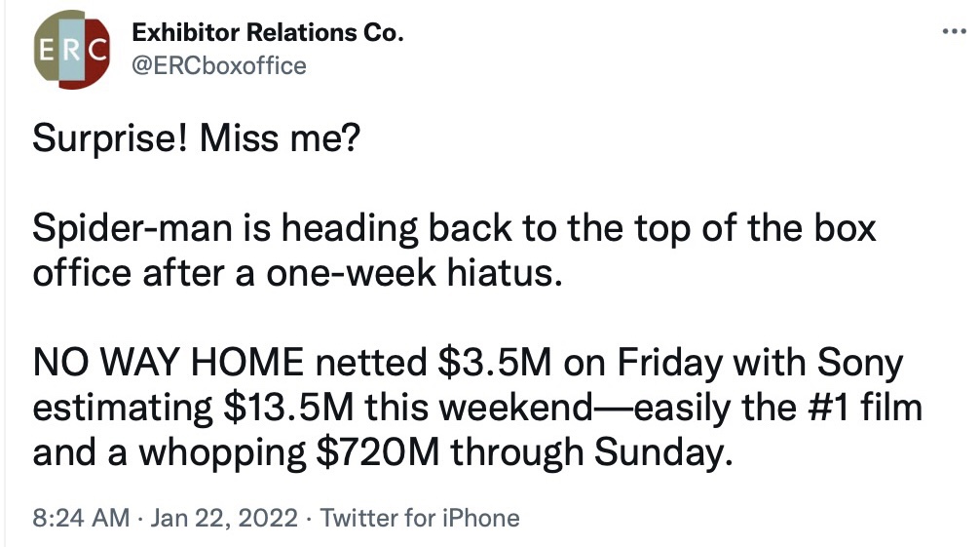Click the "Surprise! Miss me?" tweet text

196,137
